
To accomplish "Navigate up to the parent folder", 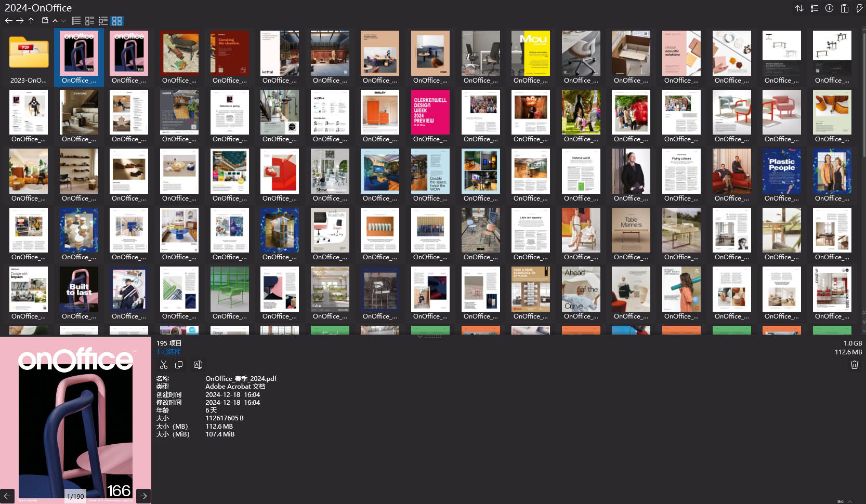I will click(31, 21).
